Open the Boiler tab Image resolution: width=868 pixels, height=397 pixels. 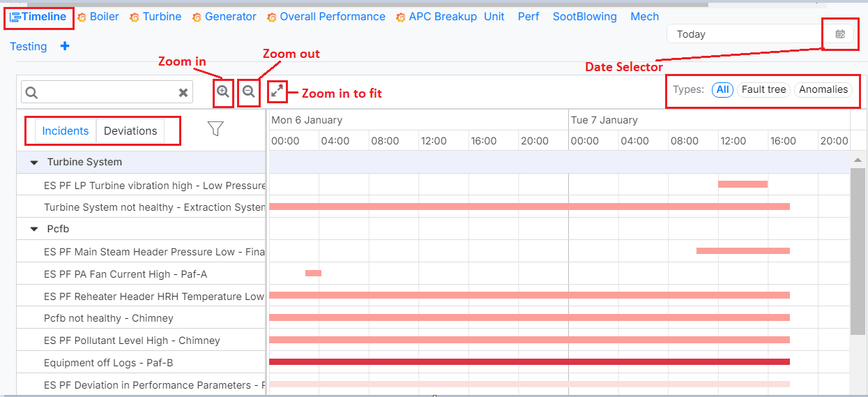pos(105,16)
